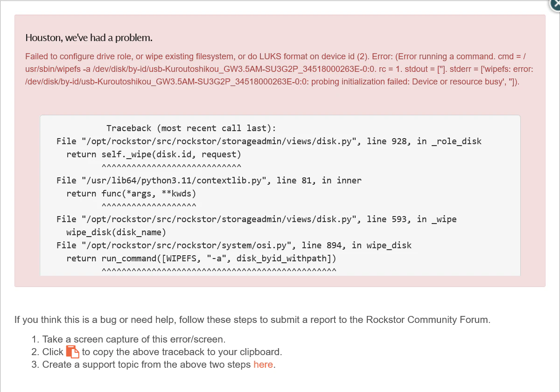Click the pink error panel background
560x392 pixels.
[x=280, y=103]
